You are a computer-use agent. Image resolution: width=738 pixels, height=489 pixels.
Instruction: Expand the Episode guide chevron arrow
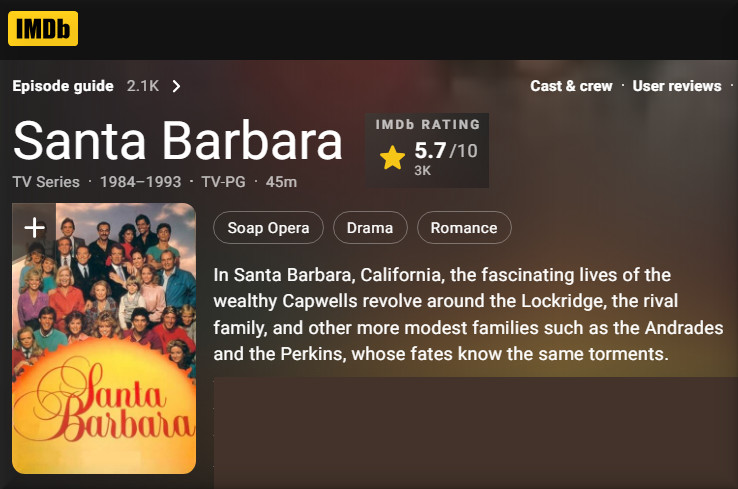coord(177,86)
